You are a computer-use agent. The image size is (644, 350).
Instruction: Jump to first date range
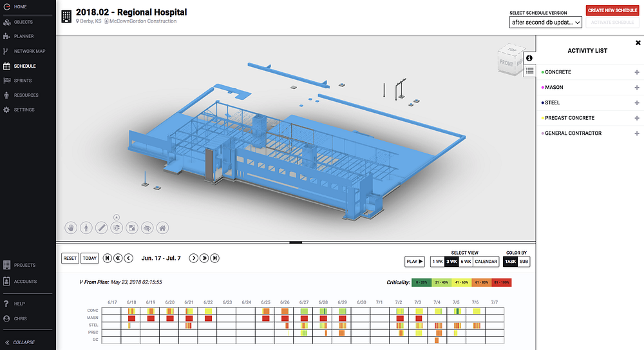pyautogui.click(x=107, y=258)
